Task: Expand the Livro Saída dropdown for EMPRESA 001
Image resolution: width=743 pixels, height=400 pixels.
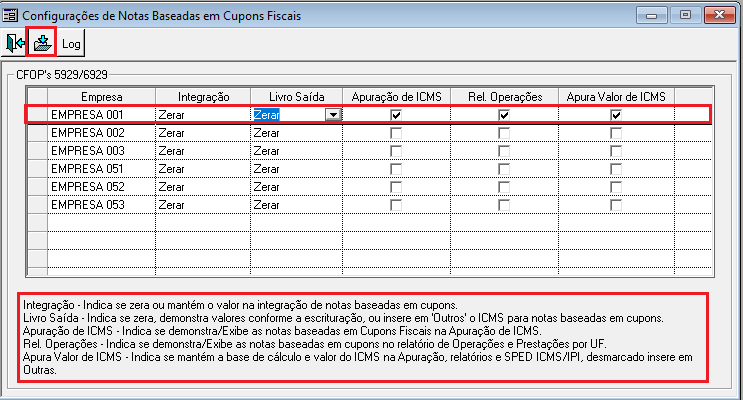Action: (x=333, y=115)
